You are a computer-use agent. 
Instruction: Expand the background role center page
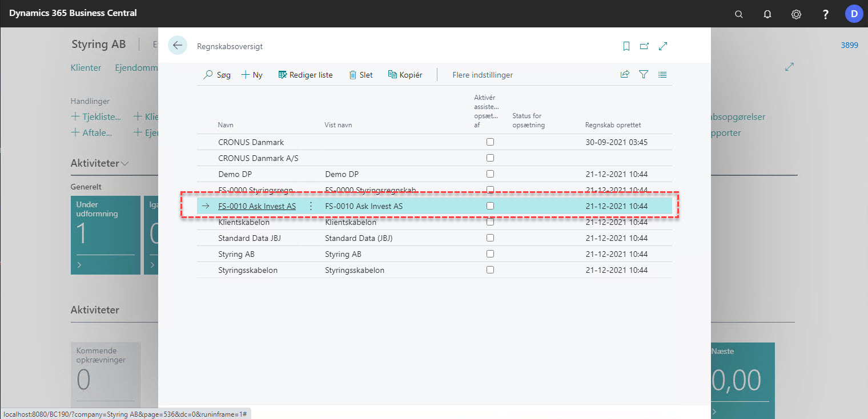790,67
